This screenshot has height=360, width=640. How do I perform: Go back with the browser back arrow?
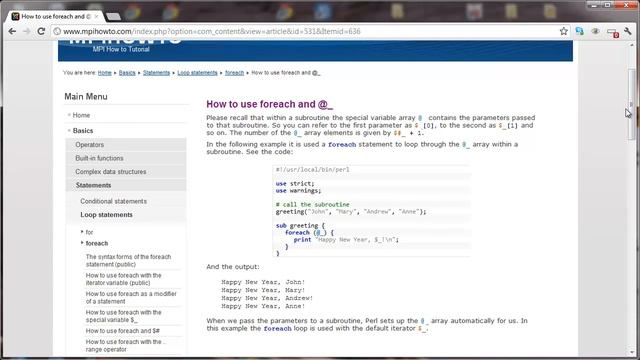[12, 31]
